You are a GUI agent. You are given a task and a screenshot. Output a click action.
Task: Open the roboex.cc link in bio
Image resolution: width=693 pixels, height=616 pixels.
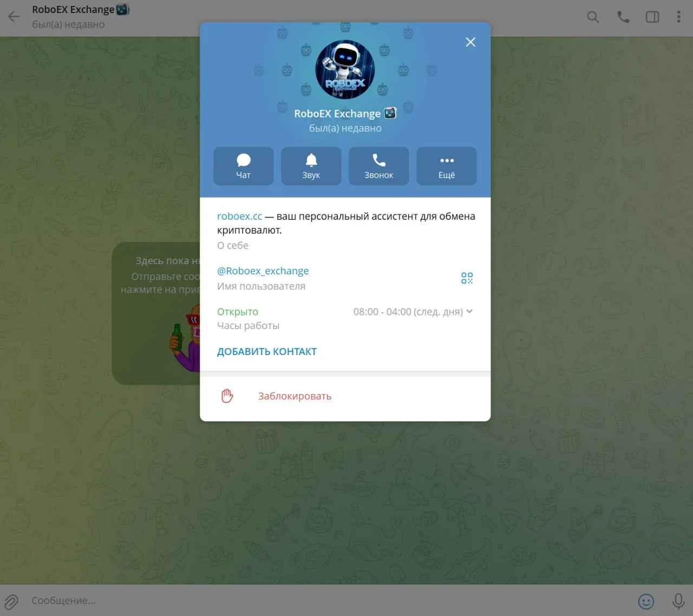(x=239, y=216)
